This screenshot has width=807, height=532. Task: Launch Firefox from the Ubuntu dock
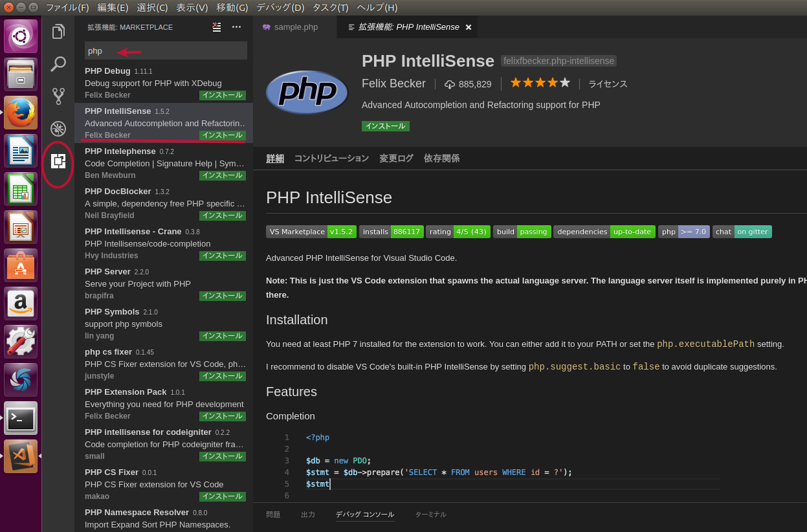tap(21, 112)
